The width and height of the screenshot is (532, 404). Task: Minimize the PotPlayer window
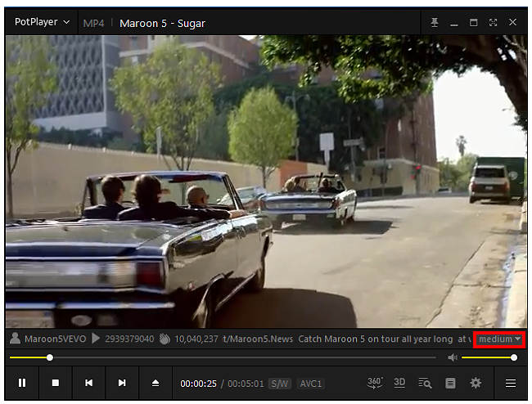(454, 25)
